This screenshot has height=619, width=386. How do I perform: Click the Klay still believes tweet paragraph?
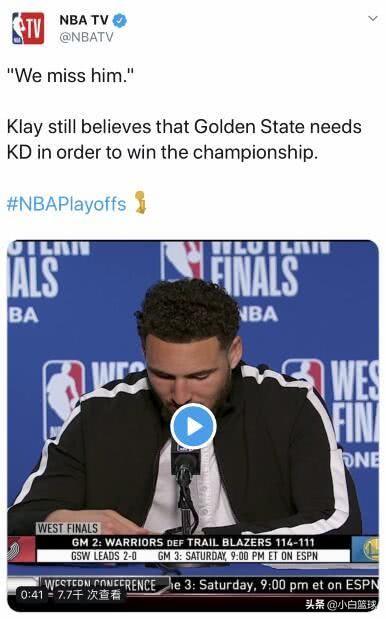point(184,139)
